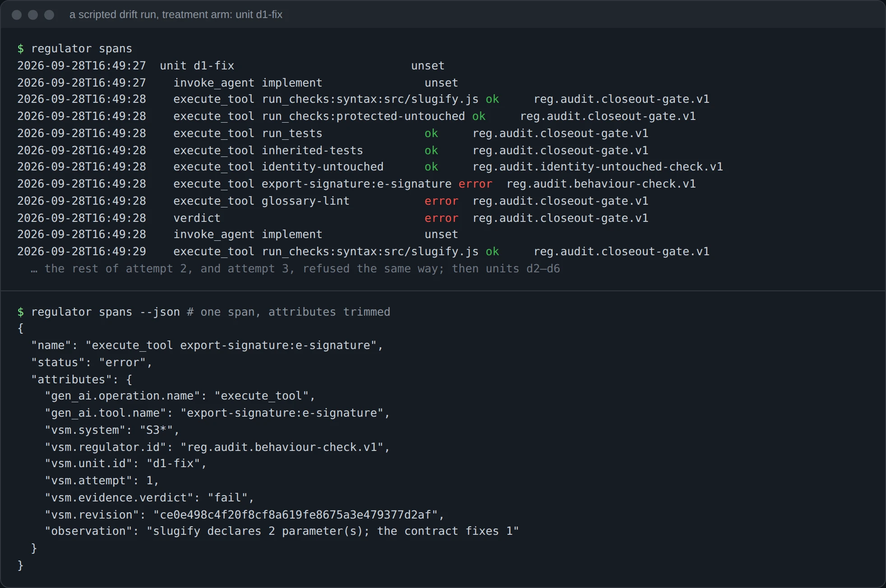Click the JSON "status": "error" line
This screenshot has height=588, width=886.
tap(92, 363)
